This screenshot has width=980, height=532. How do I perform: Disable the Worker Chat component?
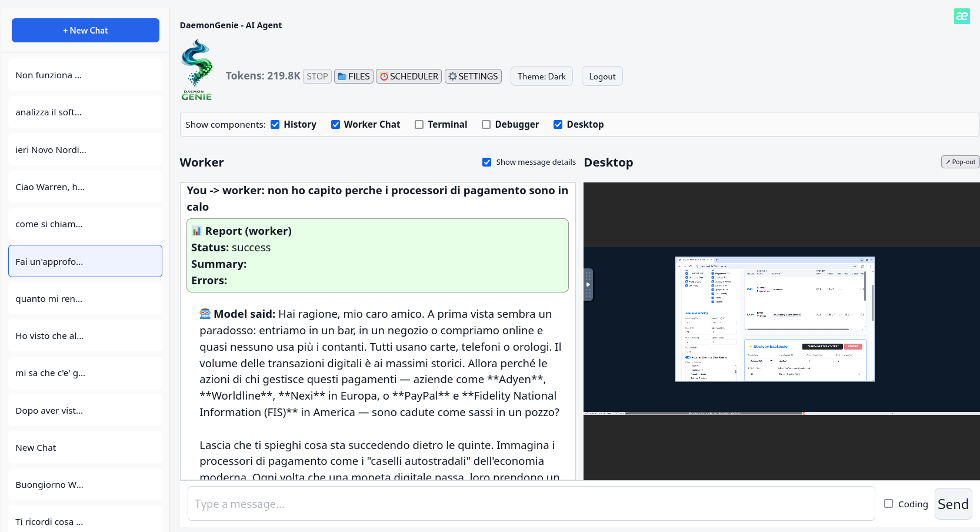335,124
